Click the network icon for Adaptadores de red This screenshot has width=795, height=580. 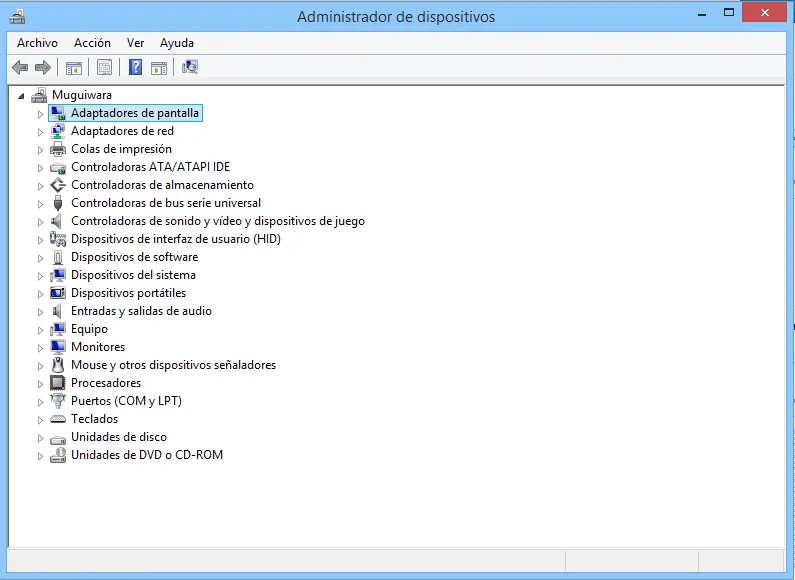[58, 131]
